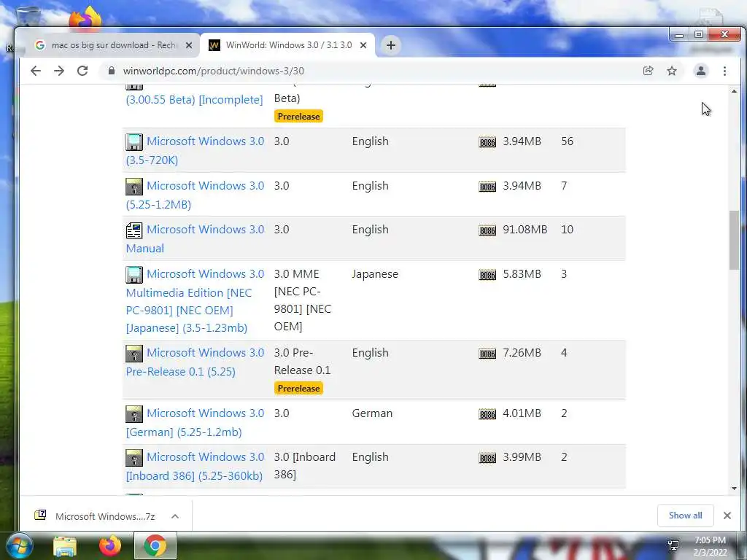Close the downloads bar
The image size is (747, 560).
click(727, 516)
